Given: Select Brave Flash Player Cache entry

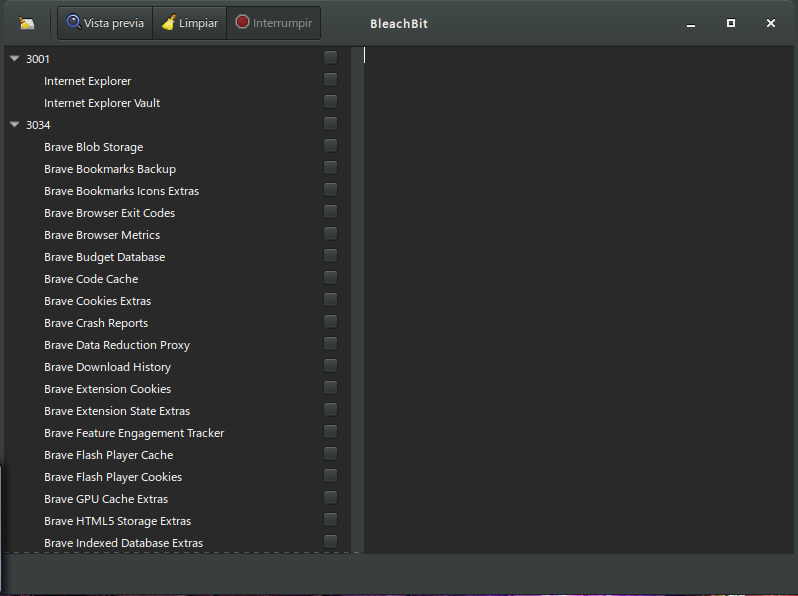Looking at the screenshot, I should coord(108,455).
